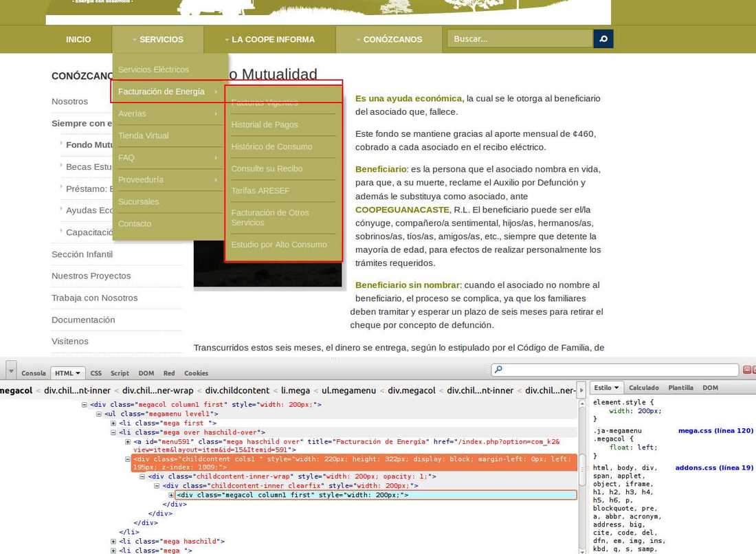Select the ul.megamenu breadcrumb
This screenshot has height=554, width=756.
coord(348,390)
